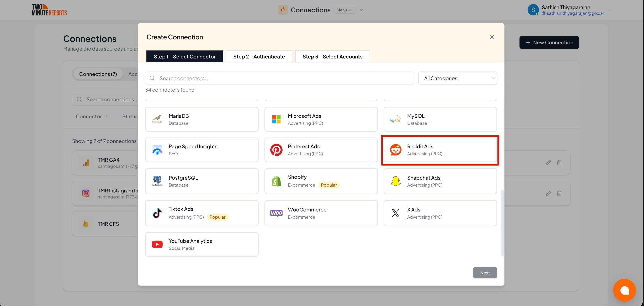The width and height of the screenshot is (644, 306).
Task: Select the Reddit Ads connector name
Action: (420, 147)
